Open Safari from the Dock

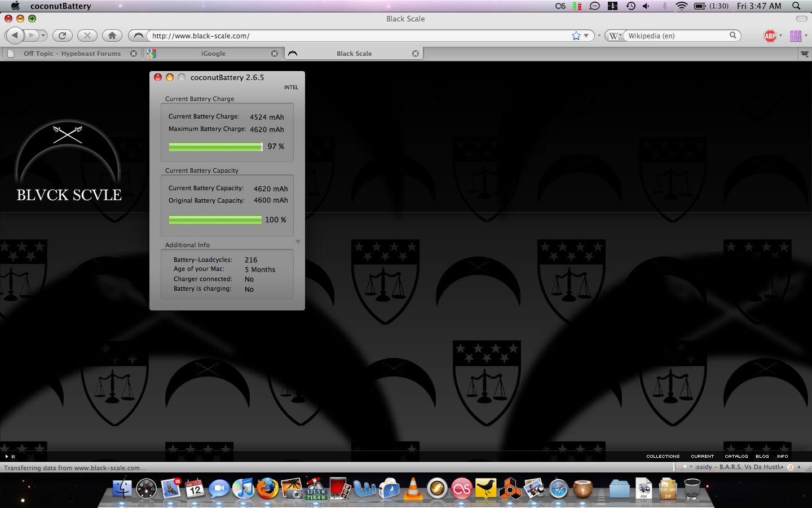click(x=559, y=488)
